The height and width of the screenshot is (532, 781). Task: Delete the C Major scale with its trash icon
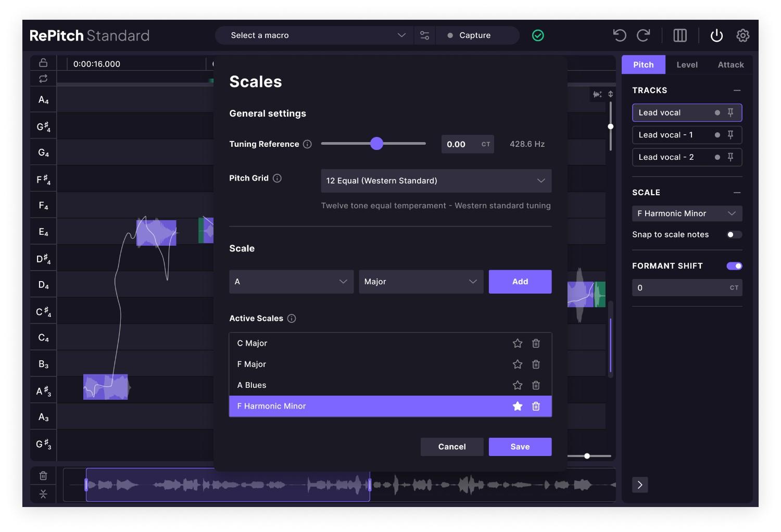tap(536, 343)
